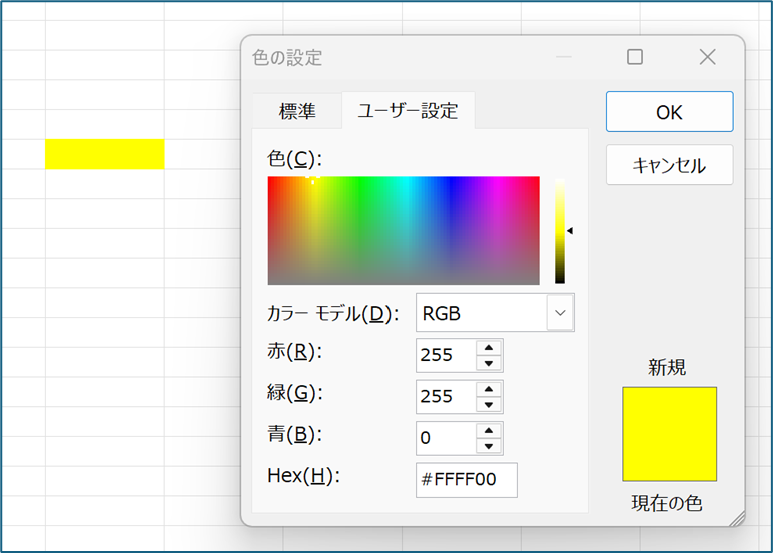Viewport: 773px width, 553px height.
Task: Click the キャンセル button
Action: (669, 165)
